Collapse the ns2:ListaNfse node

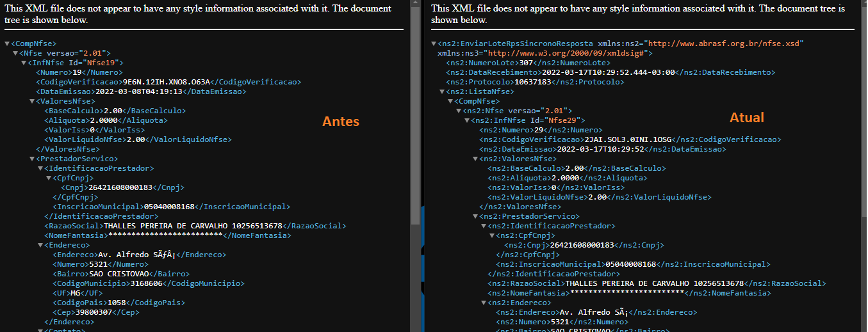(x=442, y=91)
